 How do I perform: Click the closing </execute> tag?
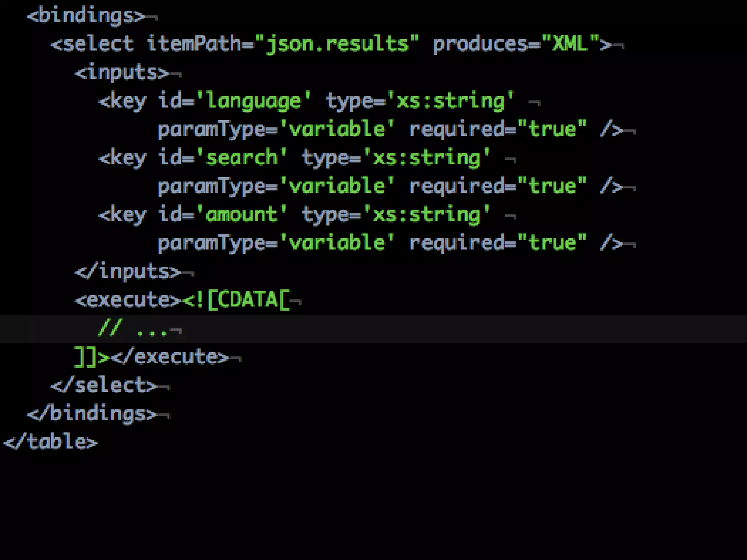pos(170,357)
